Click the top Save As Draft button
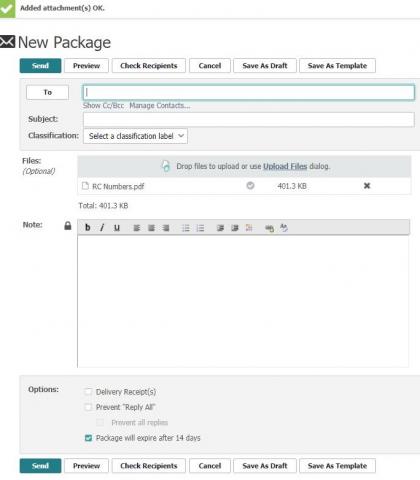Viewport: 420px width, 480px height. point(265,66)
